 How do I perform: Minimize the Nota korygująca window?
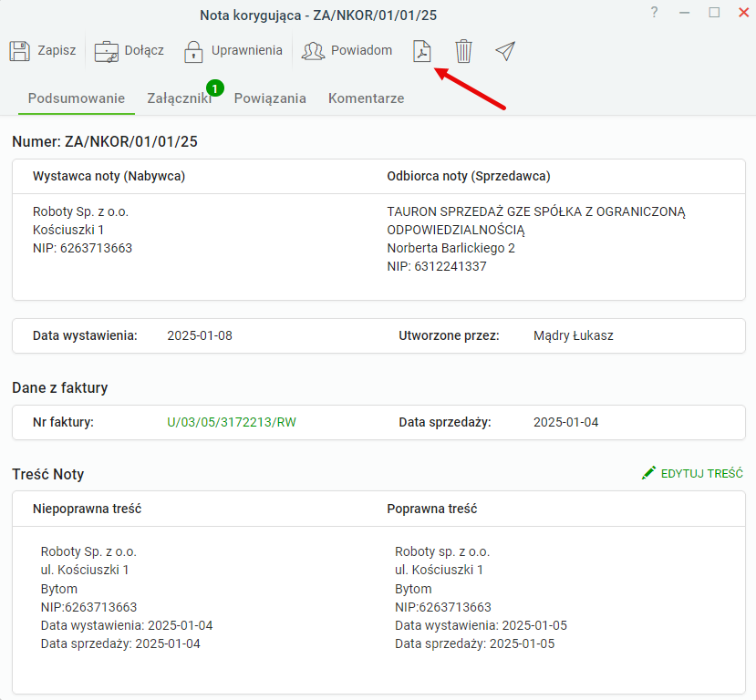pyautogui.click(x=684, y=13)
